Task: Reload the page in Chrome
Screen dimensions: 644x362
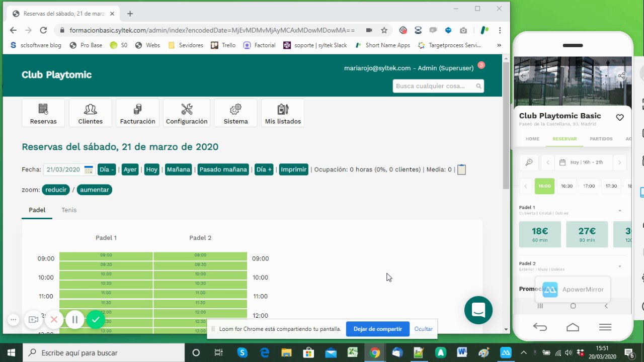Action: [43, 30]
